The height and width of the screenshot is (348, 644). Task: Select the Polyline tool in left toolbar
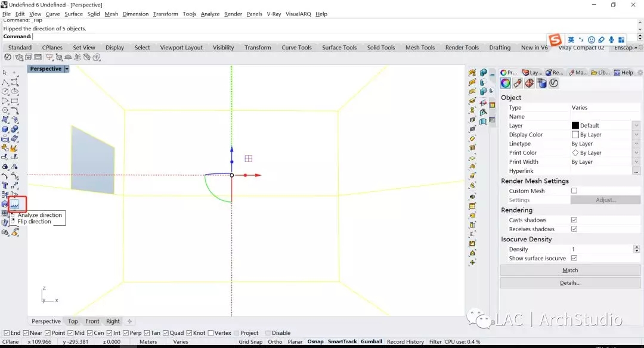5,82
